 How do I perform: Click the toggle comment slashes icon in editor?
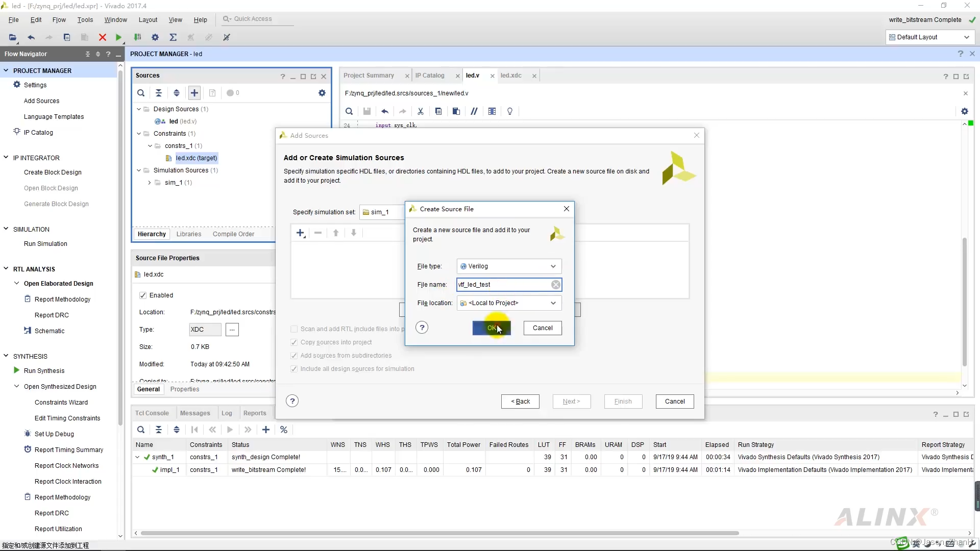point(474,111)
